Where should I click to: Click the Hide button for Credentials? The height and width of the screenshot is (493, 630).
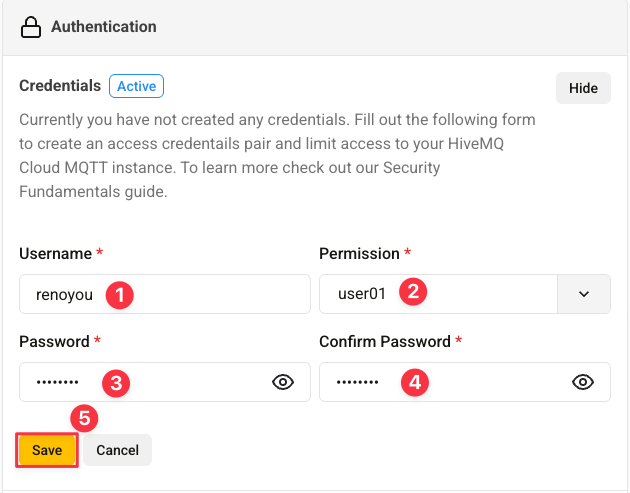(x=583, y=88)
